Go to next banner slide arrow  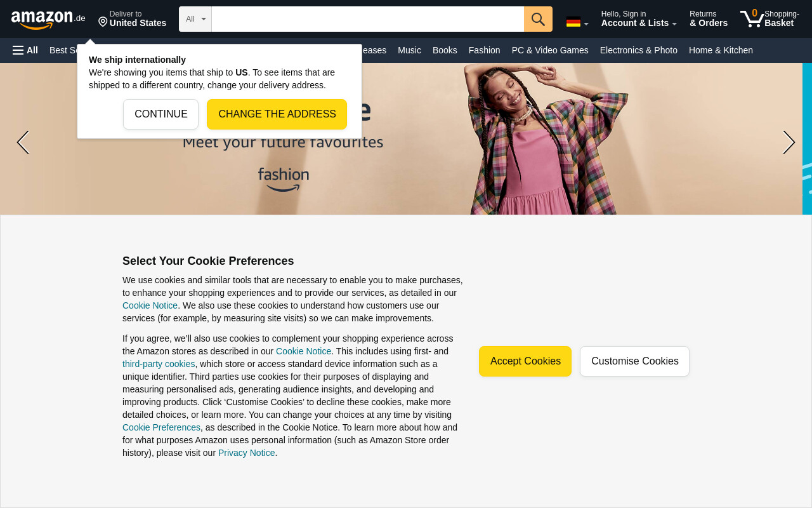pos(789,142)
